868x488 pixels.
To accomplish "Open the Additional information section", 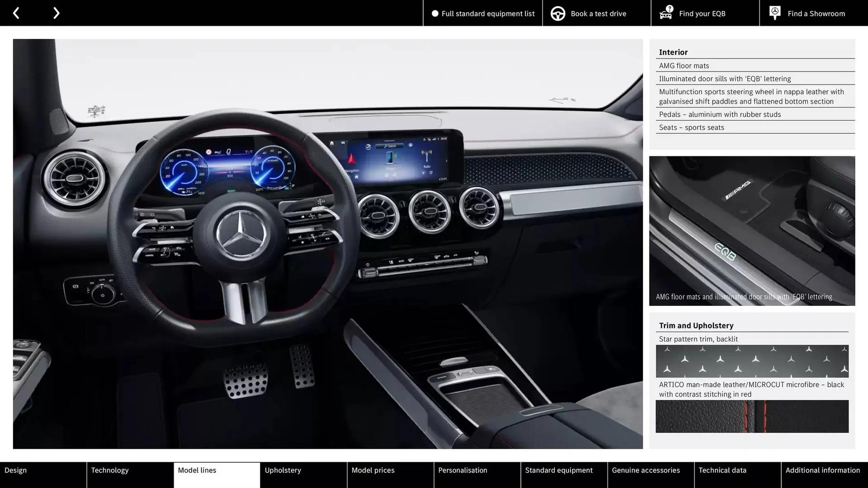I will [824, 475].
